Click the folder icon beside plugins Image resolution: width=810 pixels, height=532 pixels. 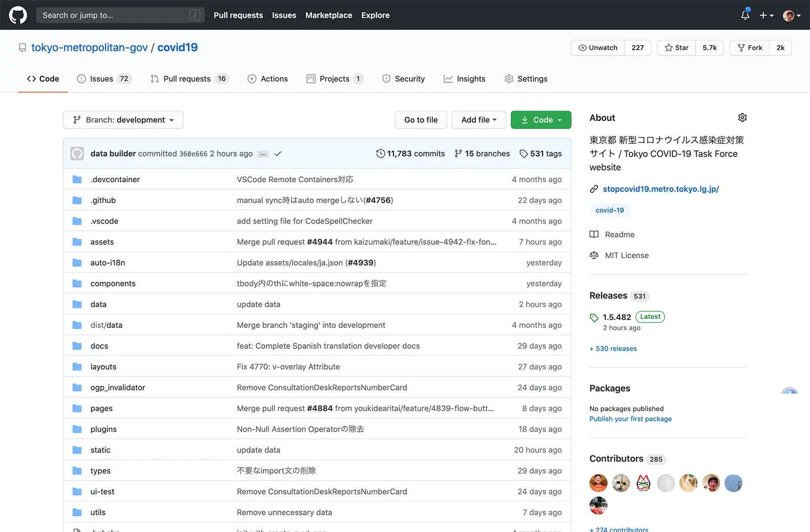click(77, 429)
